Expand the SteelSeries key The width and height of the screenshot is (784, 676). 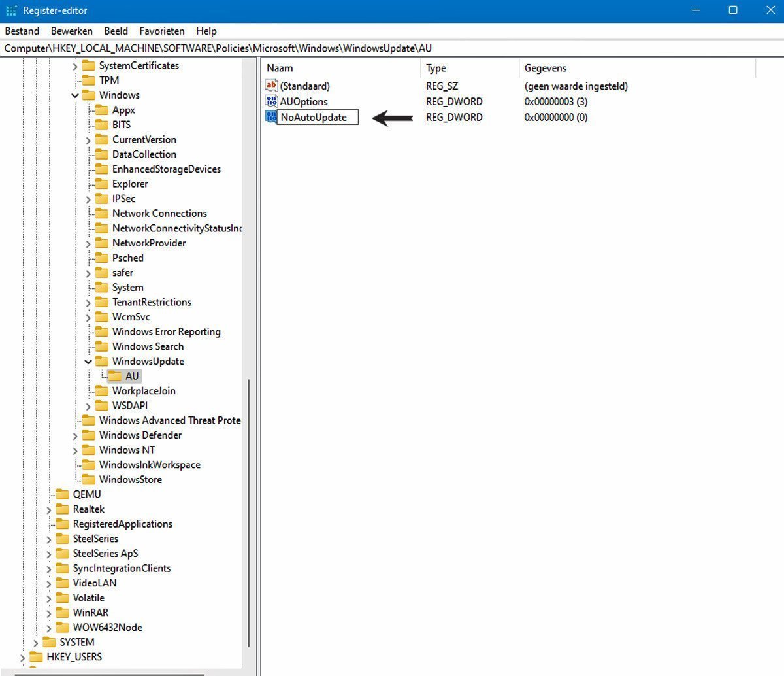pyautogui.click(x=49, y=539)
